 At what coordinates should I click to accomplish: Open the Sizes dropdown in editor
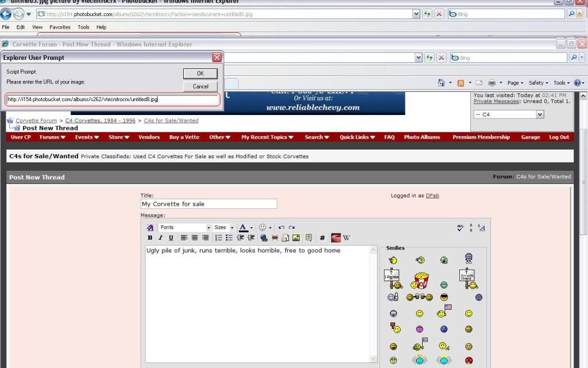click(223, 228)
